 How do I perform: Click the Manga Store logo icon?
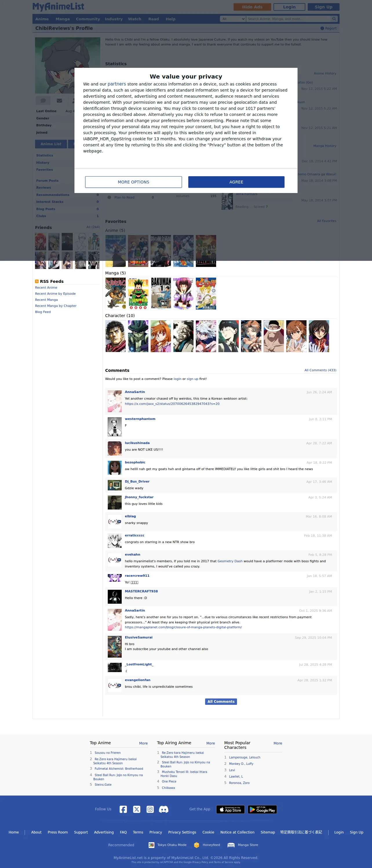[x=231, y=845]
